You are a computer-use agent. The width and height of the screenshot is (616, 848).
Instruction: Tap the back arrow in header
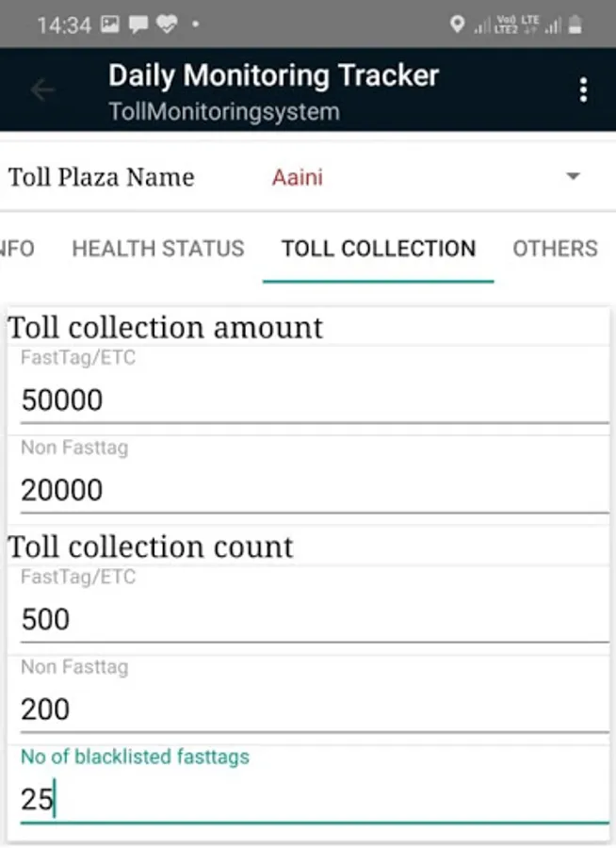(x=42, y=90)
